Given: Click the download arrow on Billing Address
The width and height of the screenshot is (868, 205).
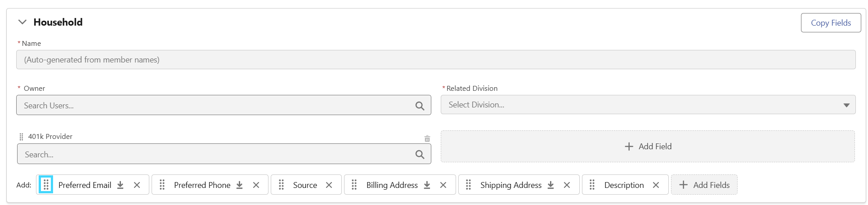Looking at the screenshot, I should [x=427, y=185].
